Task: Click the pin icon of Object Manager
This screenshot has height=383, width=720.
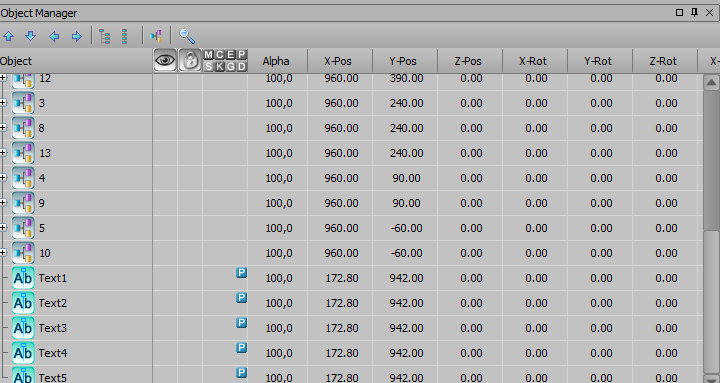Action: [694, 13]
